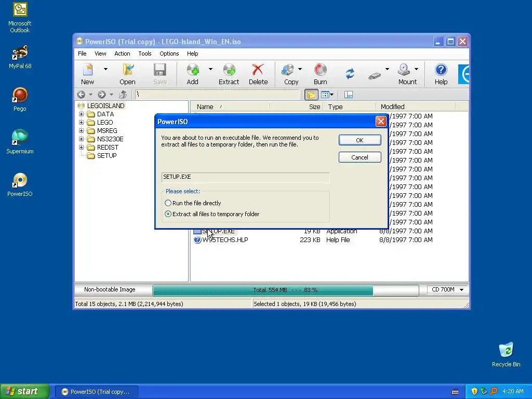Click the SETUP.EXE filename field in dialog
Screen dimensions: 532x399
click(x=245, y=177)
